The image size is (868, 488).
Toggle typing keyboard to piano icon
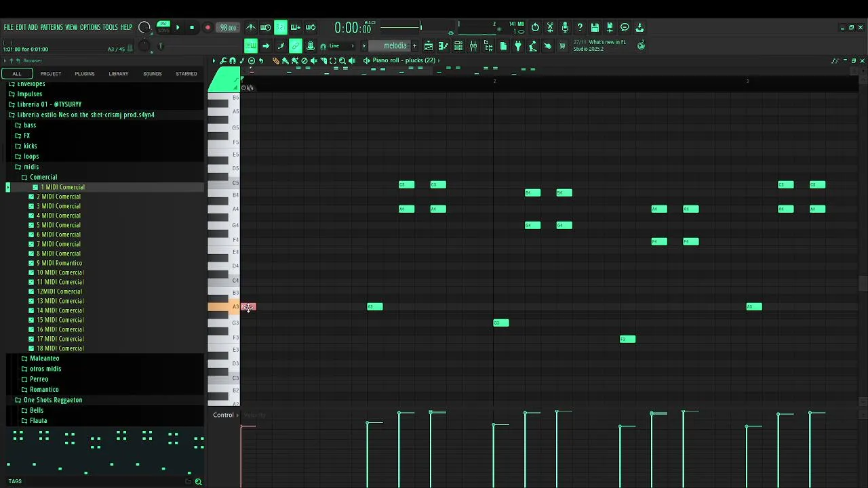pyautogui.click(x=251, y=46)
